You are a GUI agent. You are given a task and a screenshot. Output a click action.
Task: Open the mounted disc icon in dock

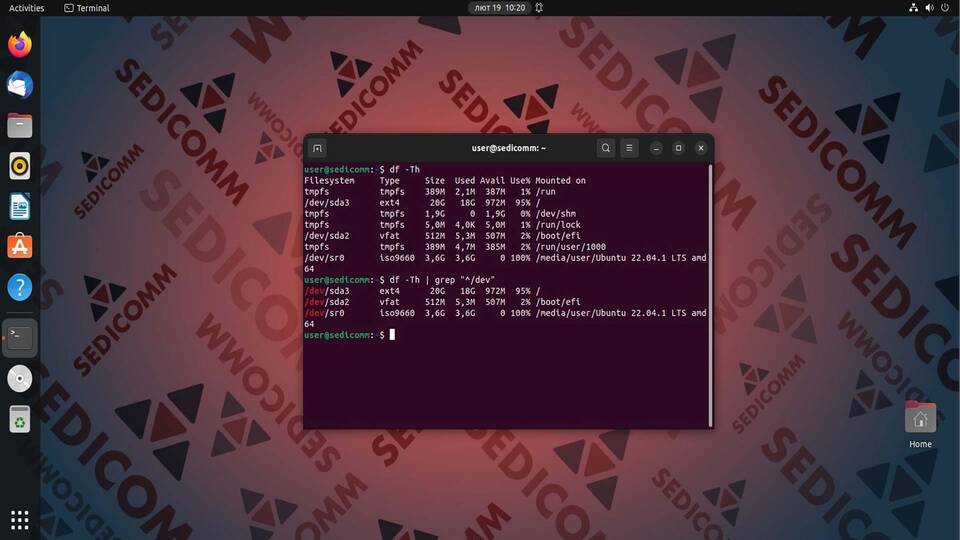20,378
